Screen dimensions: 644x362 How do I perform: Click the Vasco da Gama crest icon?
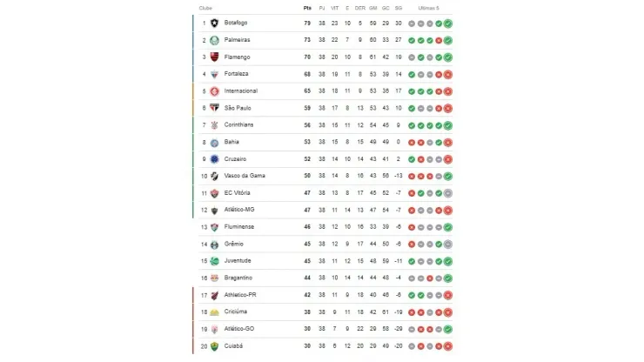[x=214, y=177]
